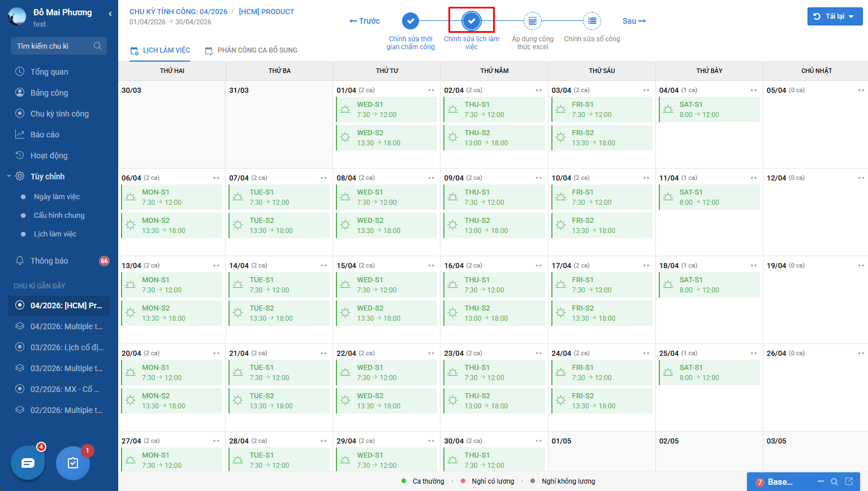The height and width of the screenshot is (491, 868).
Task: Open the task checklist bubble button
Action: tap(73, 463)
